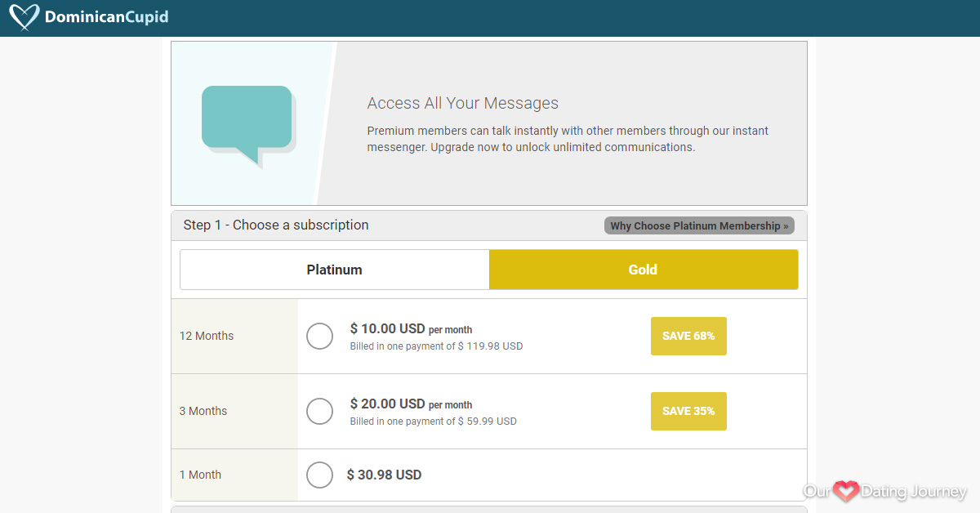Click the DominicanCupid brand name text
Image resolution: width=980 pixels, height=513 pixels.
pyautogui.click(x=106, y=17)
